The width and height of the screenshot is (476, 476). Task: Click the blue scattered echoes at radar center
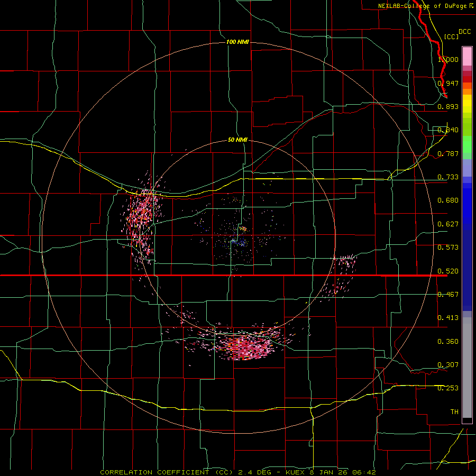click(x=239, y=241)
